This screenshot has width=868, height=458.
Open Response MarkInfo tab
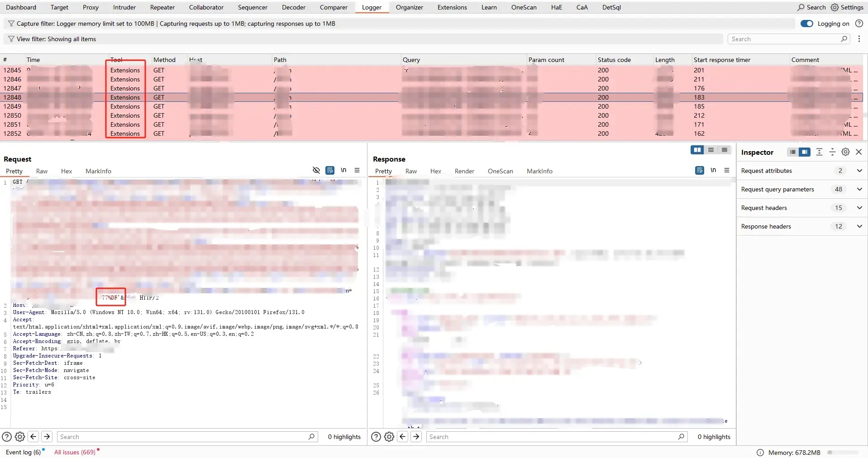pyautogui.click(x=539, y=171)
